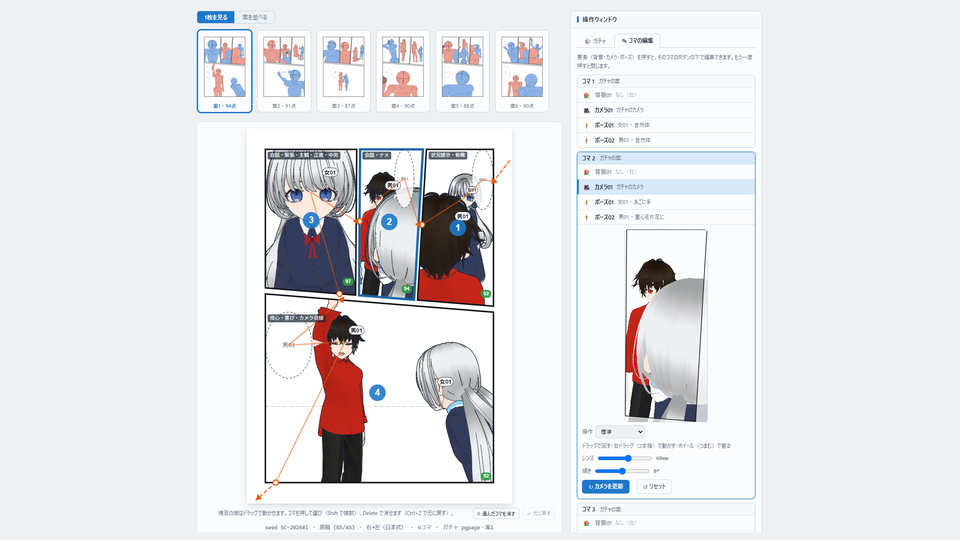
Task: Click figure icon of コマ1 ポーズ02
Action: [587, 140]
